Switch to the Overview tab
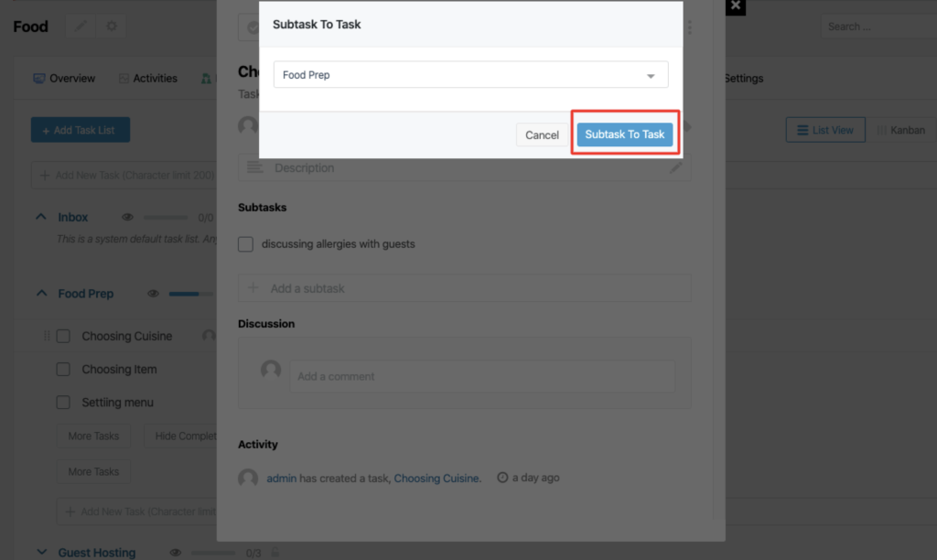 coord(64,79)
